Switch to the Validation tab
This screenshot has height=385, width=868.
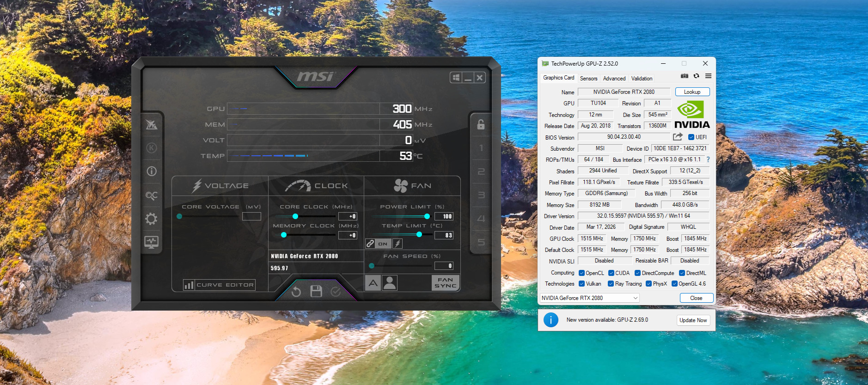pos(642,79)
